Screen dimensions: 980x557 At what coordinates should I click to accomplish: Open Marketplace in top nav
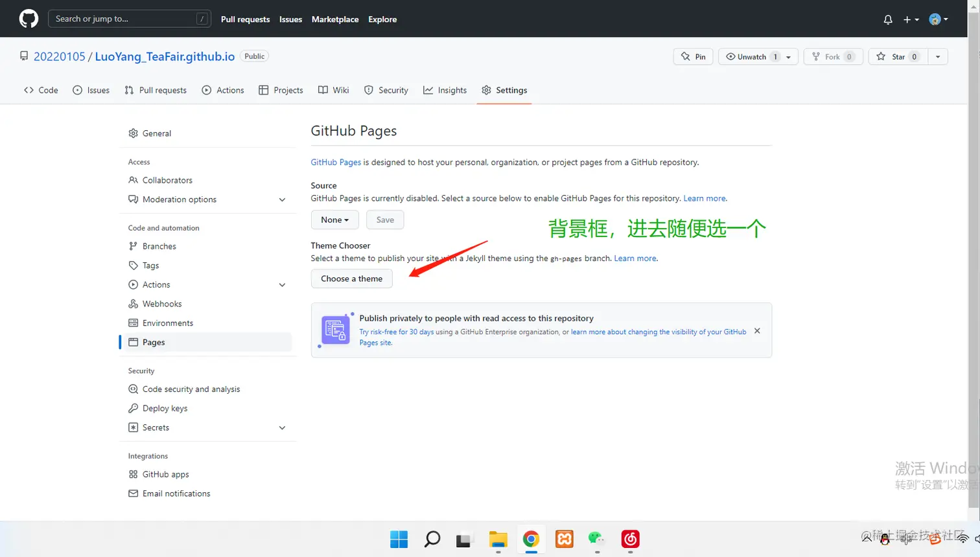point(335,19)
